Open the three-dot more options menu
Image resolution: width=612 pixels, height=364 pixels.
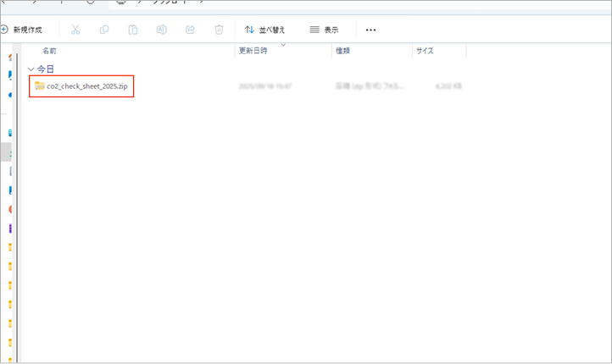(x=370, y=30)
